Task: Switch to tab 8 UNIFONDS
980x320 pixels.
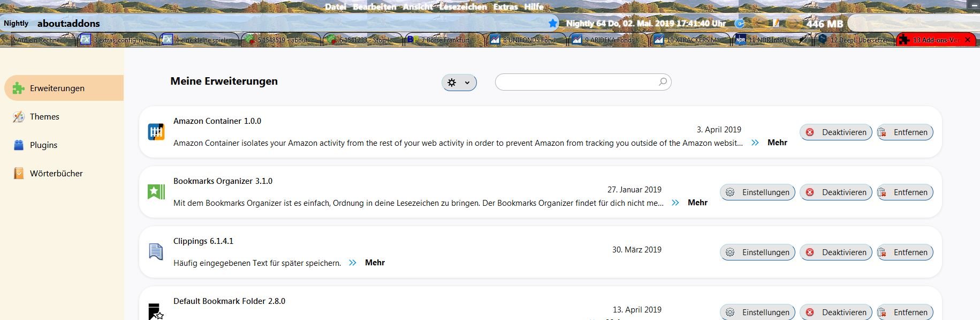Action: tap(526, 40)
